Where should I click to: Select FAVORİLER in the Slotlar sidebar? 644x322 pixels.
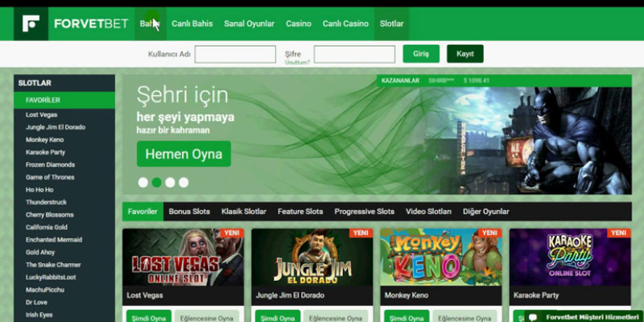tap(64, 100)
